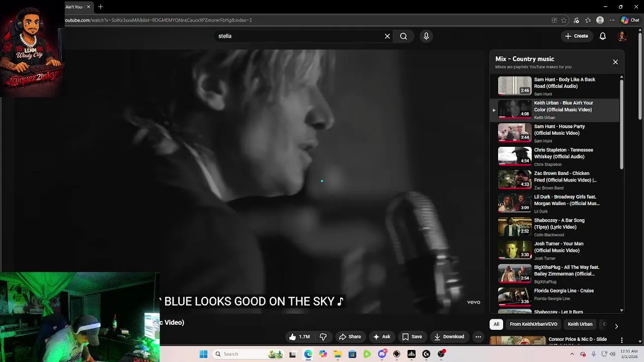Open Microsoft Edge from the taskbar
This screenshot has height=362, width=644.
click(308, 354)
